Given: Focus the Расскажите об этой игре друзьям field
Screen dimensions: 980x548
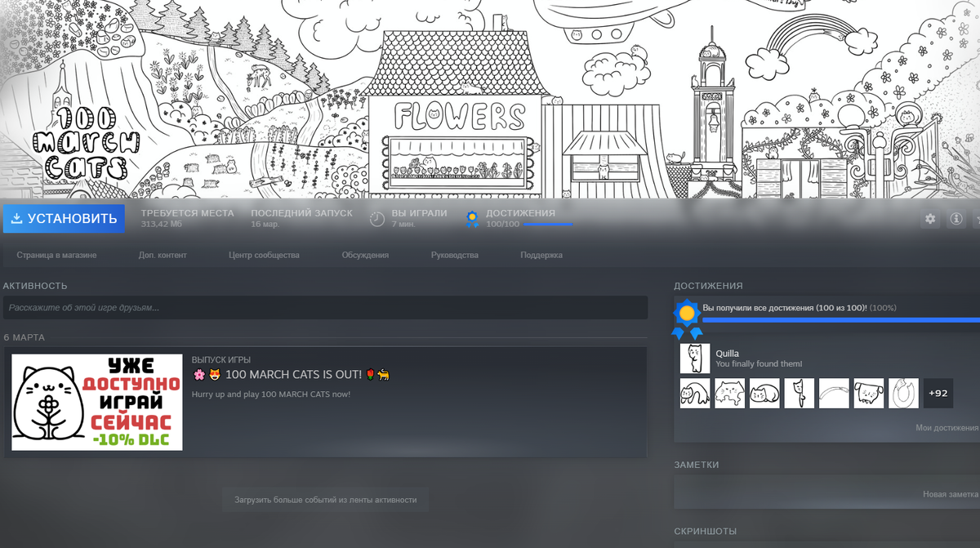Looking at the screenshot, I should pyautogui.click(x=325, y=308).
